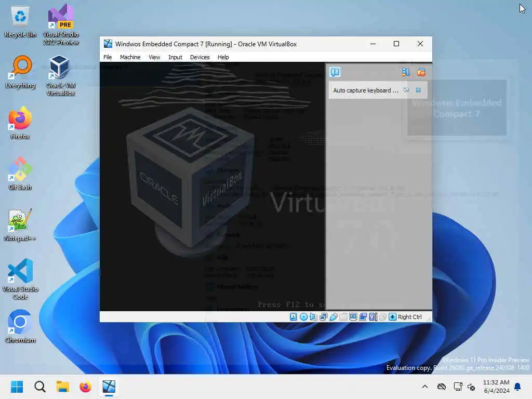532x399 pixels.
Task: Open the Help menu
Action: tap(223, 57)
